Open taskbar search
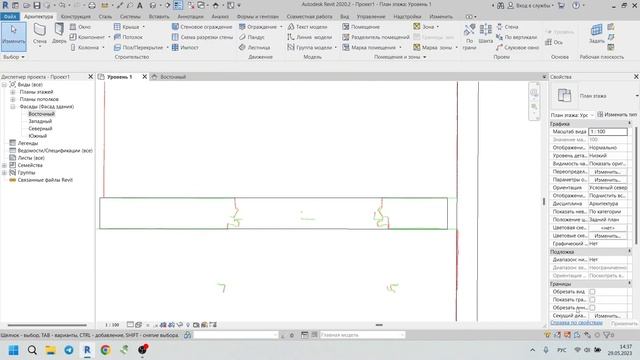640x360 pixels. tap(32, 350)
